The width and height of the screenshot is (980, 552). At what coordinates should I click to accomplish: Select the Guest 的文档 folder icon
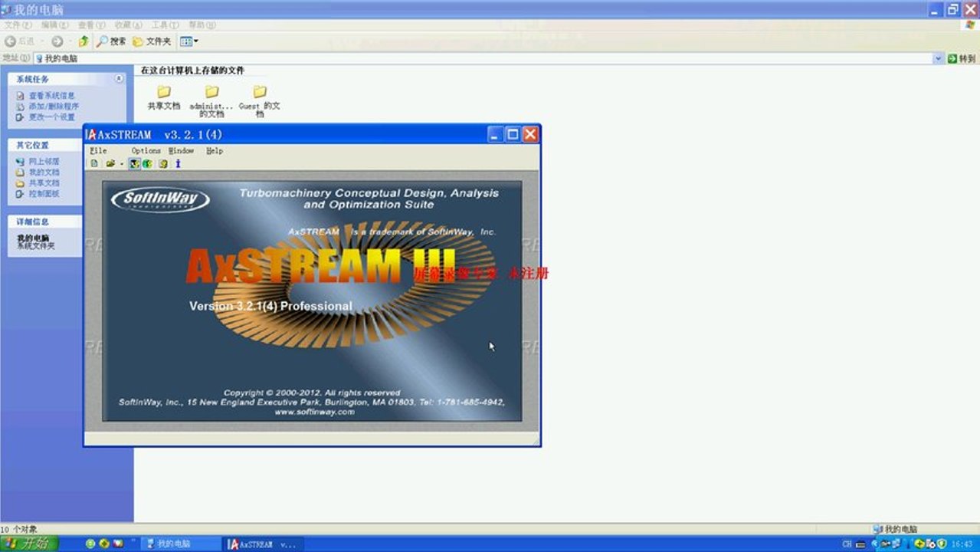pyautogui.click(x=260, y=92)
